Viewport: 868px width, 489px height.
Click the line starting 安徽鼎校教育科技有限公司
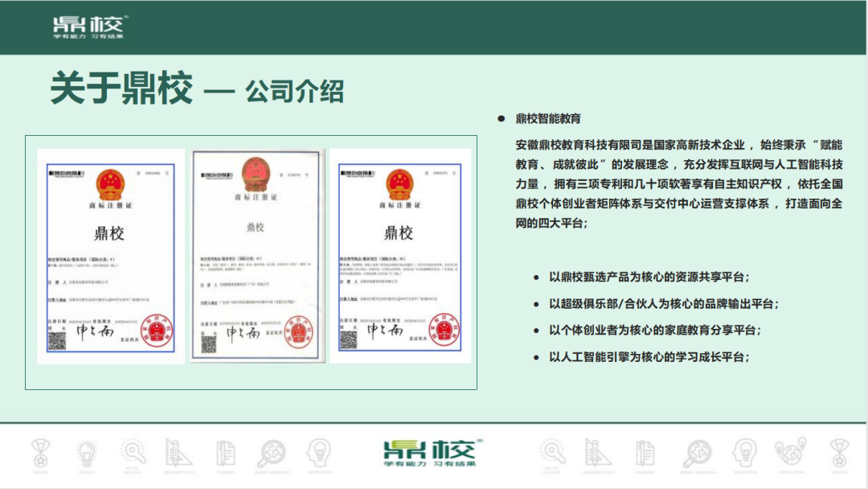678,145
